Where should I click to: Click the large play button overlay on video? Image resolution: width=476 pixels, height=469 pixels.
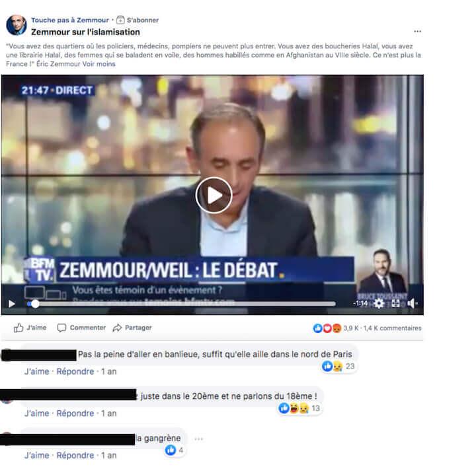pyautogui.click(x=214, y=196)
